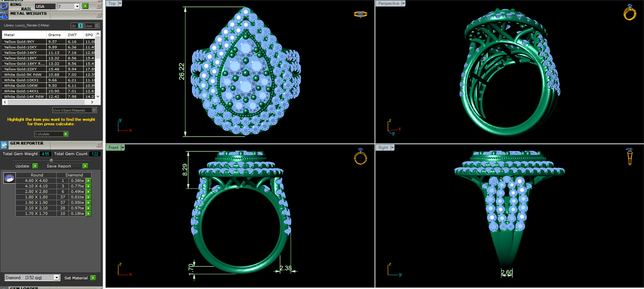644x289 pixels.
Task: Click the Grams column header
Action: coord(56,35)
